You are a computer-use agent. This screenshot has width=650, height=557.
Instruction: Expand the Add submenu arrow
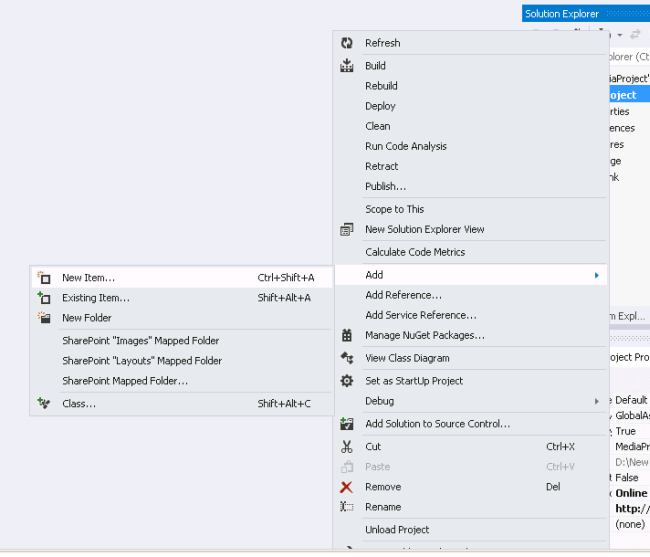pos(597,275)
